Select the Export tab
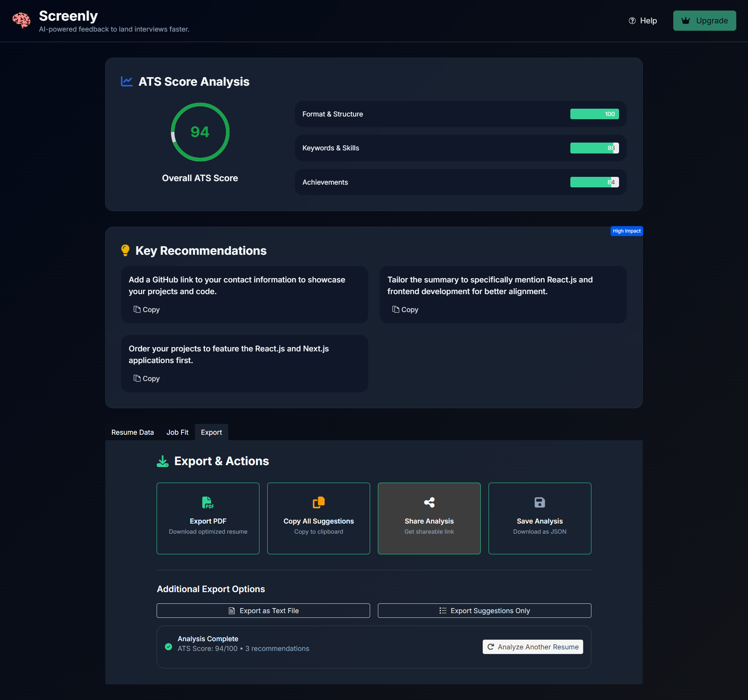This screenshot has width=748, height=700. (211, 432)
